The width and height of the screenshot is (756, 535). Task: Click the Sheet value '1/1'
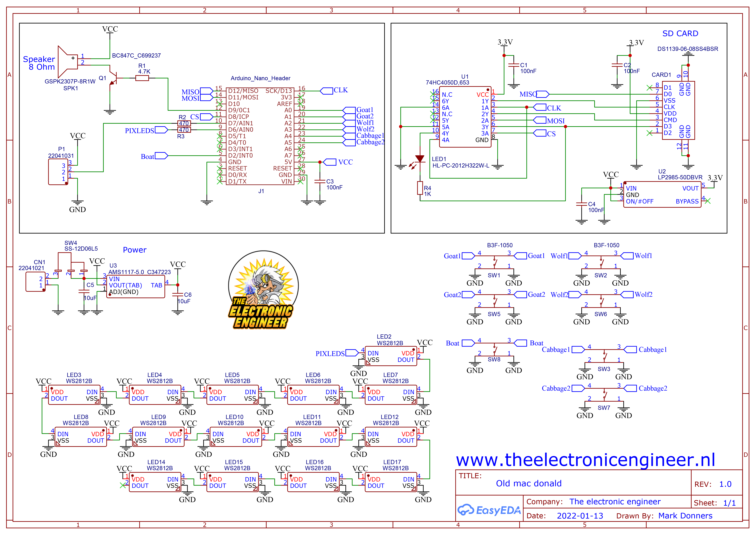pyautogui.click(x=729, y=503)
